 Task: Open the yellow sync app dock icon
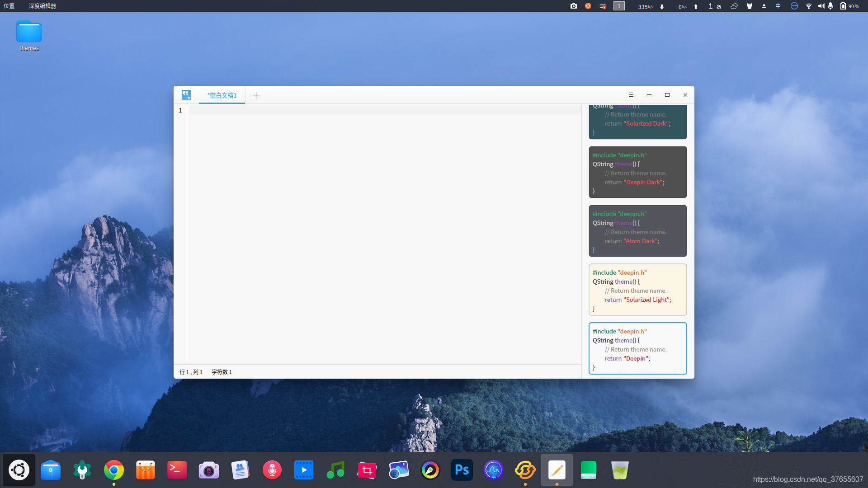525,470
